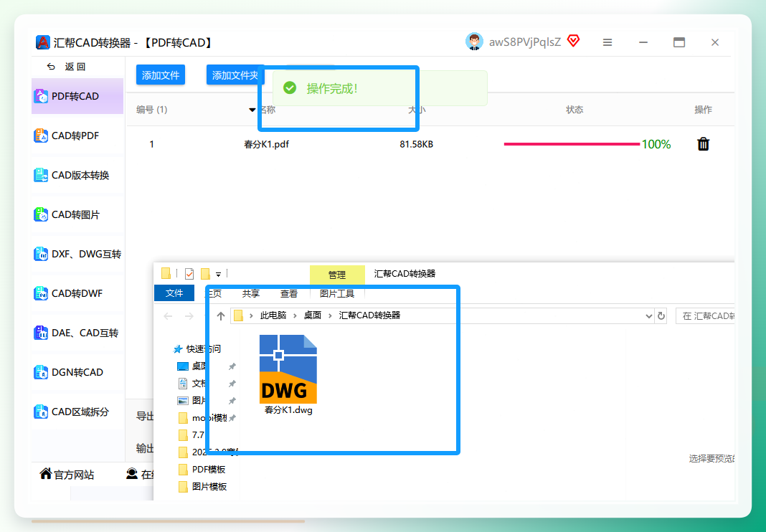Viewport: 766px width, 532px height.
Task: Open the 查看 tab in Explorer
Action: (289, 293)
